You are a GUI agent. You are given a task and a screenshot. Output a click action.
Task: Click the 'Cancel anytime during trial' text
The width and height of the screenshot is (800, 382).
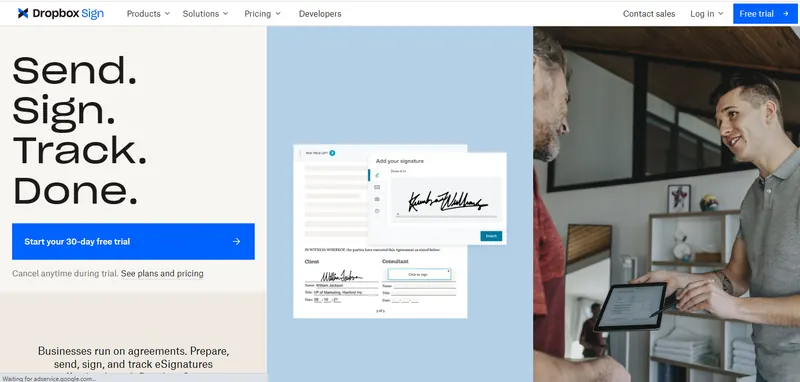point(65,274)
